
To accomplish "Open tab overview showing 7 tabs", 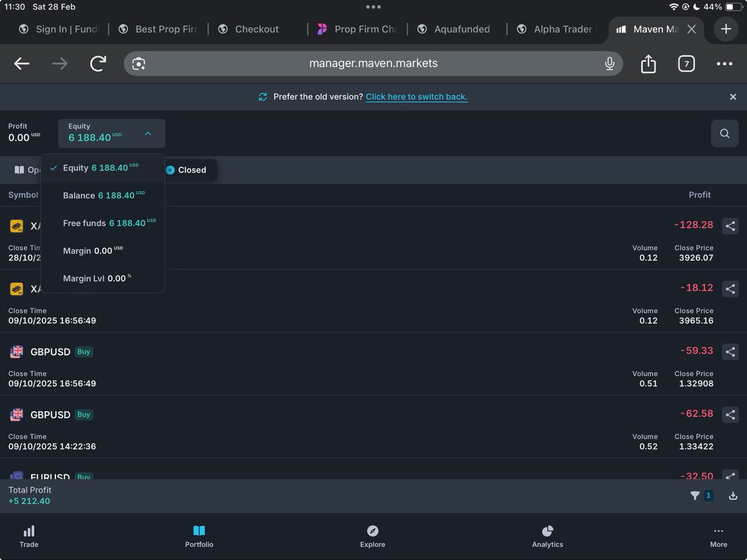I will tap(686, 63).
